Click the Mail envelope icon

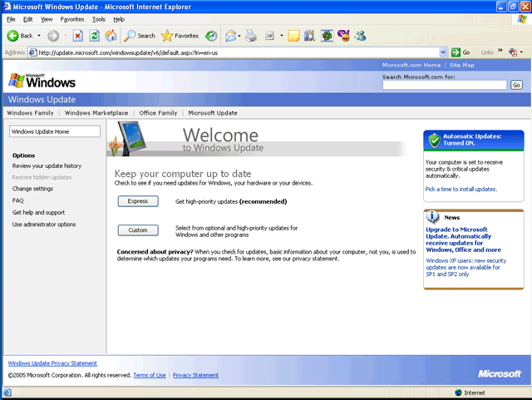tap(231, 36)
